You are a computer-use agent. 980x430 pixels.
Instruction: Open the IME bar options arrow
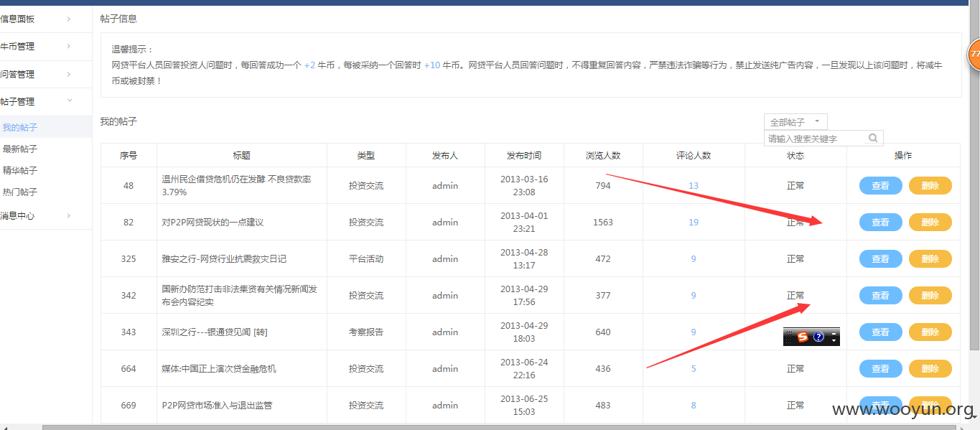(x=834, y=340)
